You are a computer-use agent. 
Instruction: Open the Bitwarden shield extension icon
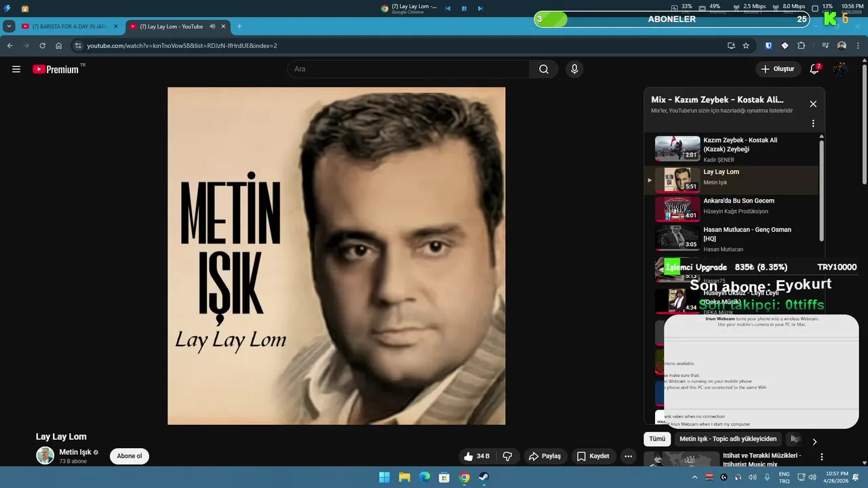point(768,45)
